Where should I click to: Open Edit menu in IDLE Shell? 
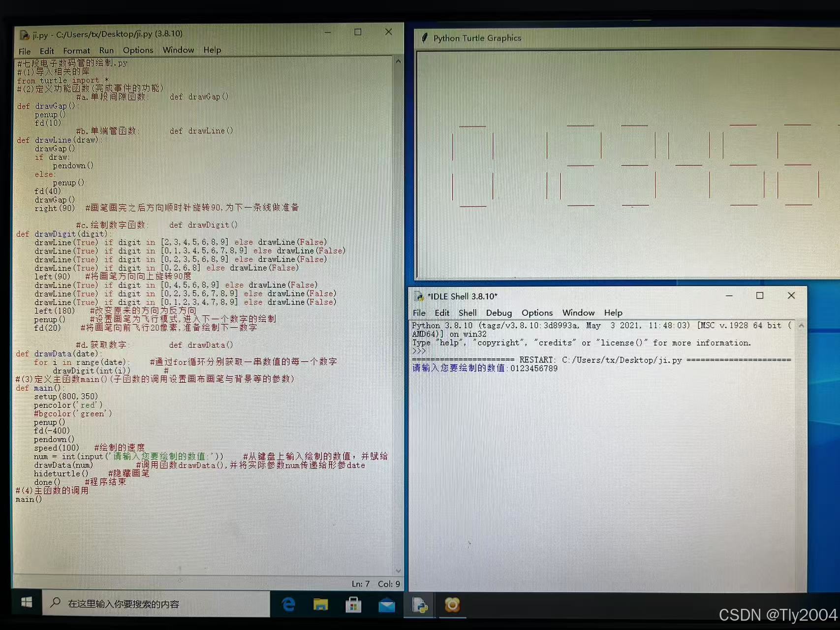pyautogui.click(x=442, y=313)
